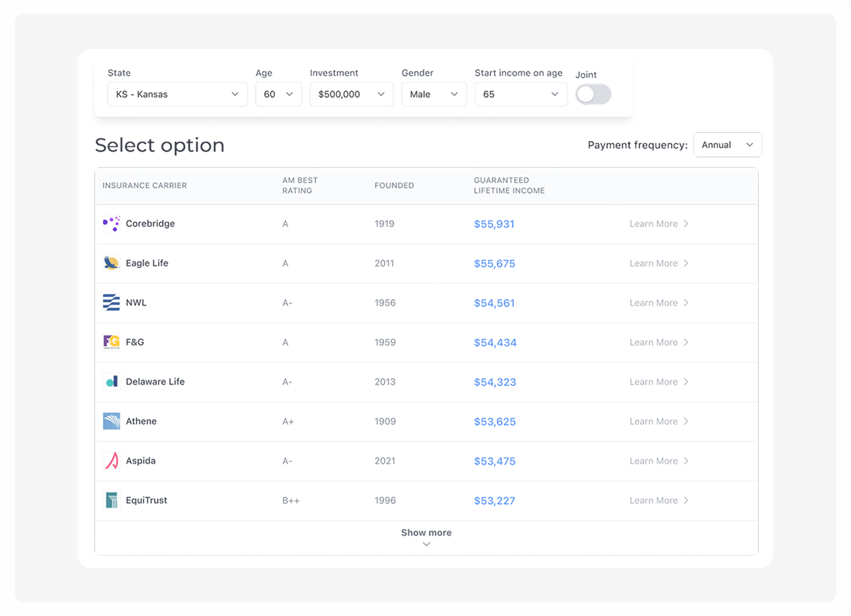Change Payment frequency from Annual
The height and width of the screenshot is (616, 851).
pos(727,145)
